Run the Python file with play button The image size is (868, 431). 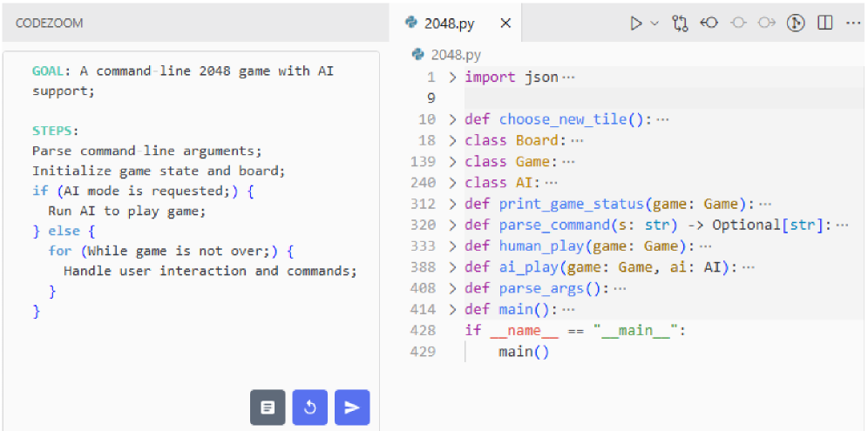click(x=637, y=24)
